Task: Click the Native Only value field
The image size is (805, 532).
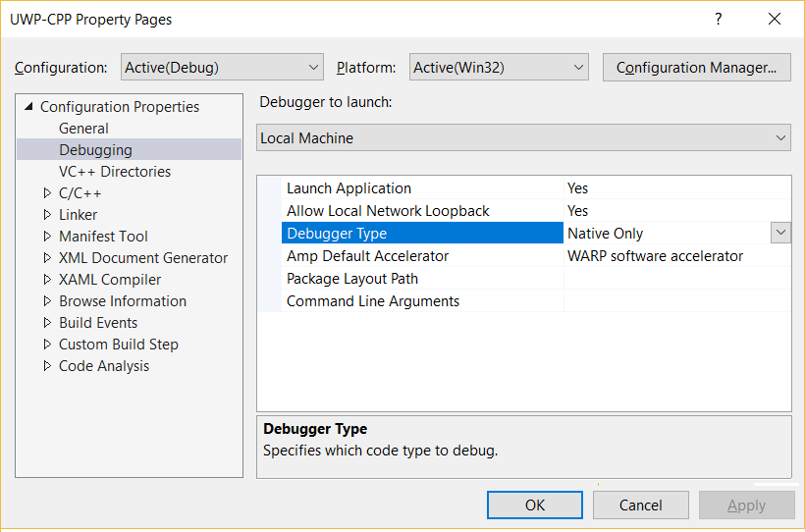Action: point(667,234)
